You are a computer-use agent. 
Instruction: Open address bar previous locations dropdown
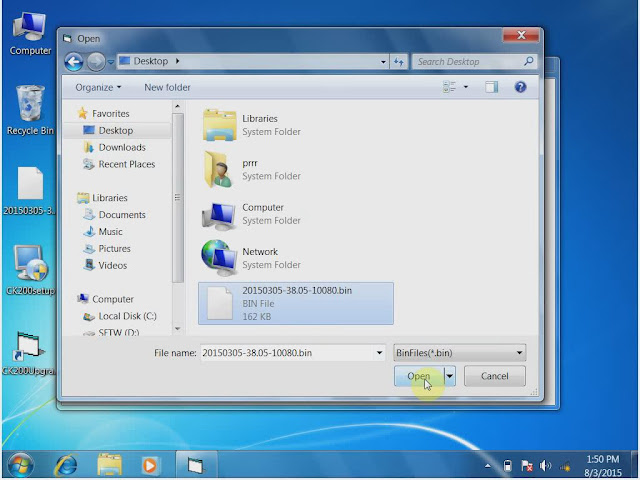click(x=383, y=62)
